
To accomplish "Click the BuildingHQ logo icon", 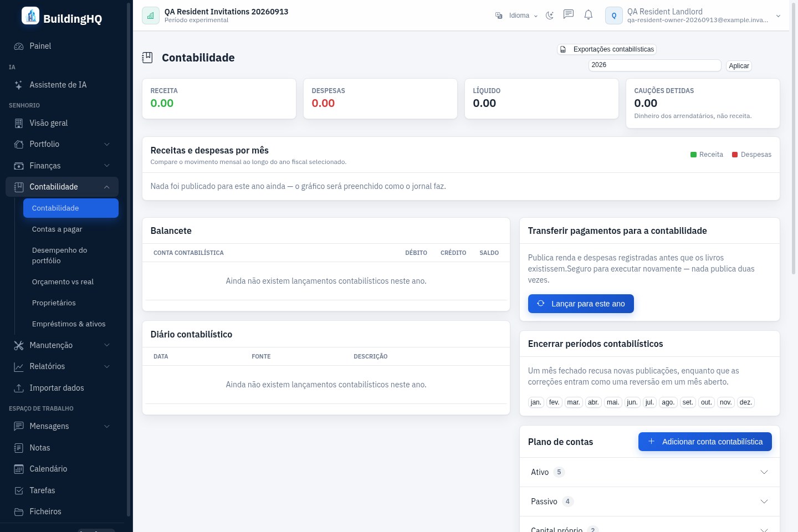I will pyautogui.click(x=30, y=16).
